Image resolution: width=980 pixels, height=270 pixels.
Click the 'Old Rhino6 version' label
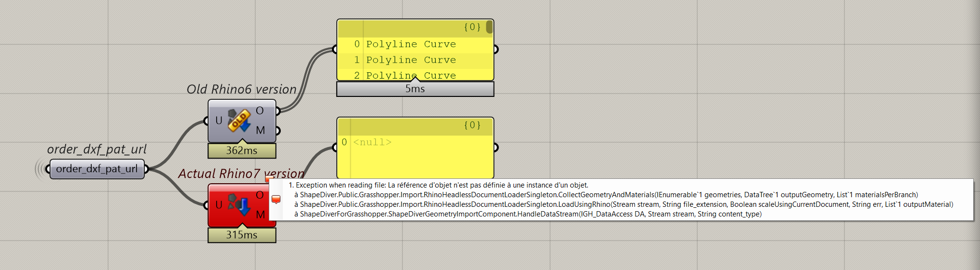[241, 89]
